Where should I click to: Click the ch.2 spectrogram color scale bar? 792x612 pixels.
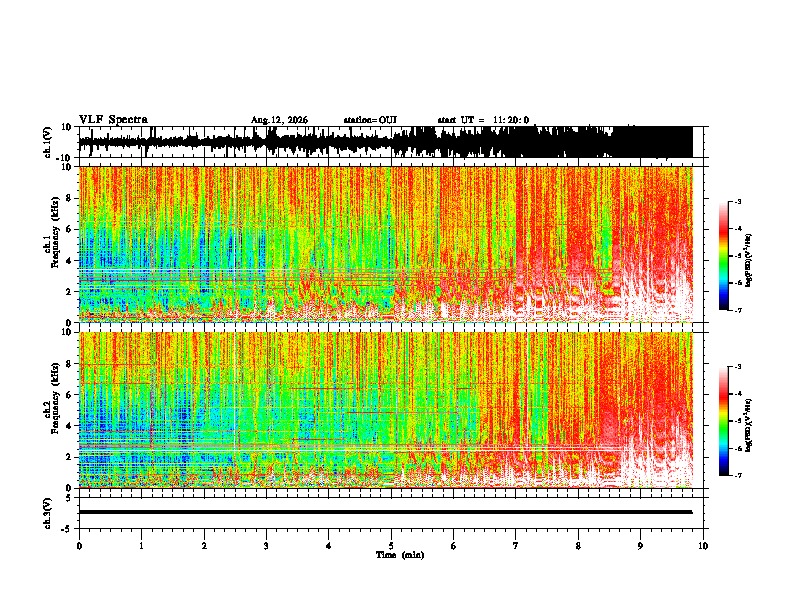click(x=723, y=421)
